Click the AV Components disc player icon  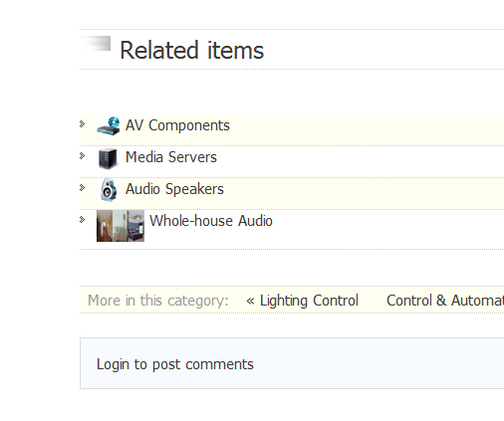pos(109,126)
